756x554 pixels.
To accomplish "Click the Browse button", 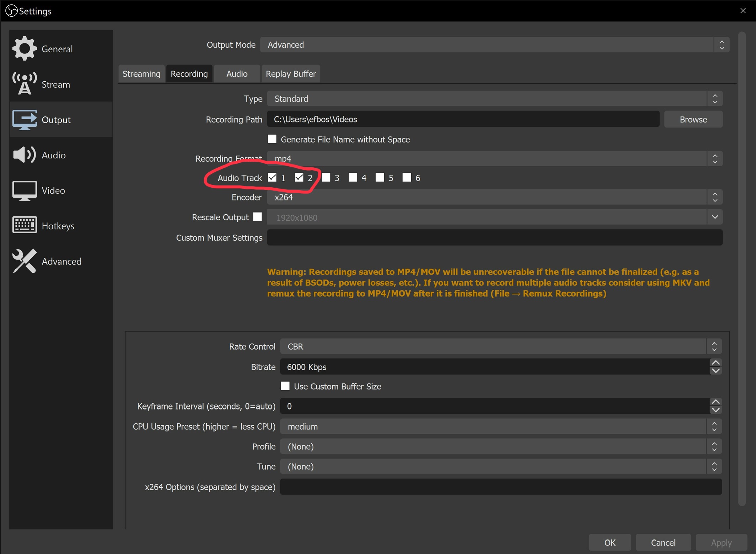I will coord(693,119).
